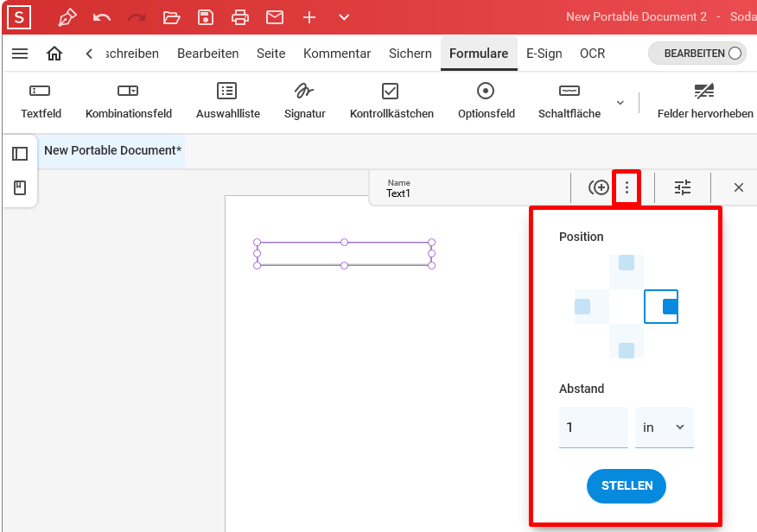Screen dimensions: 757x532
Task: Insert a Kombinationsfeld form field
Action: coord(129,101)
